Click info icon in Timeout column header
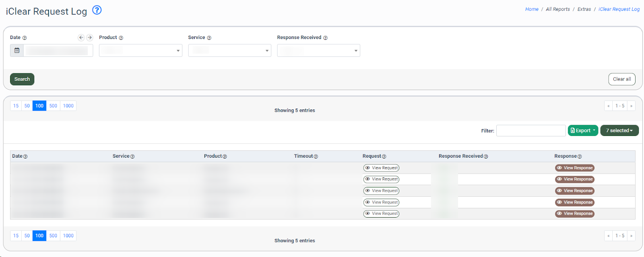The width and height of the screenshot is (644, 257). tap(316, 156)
